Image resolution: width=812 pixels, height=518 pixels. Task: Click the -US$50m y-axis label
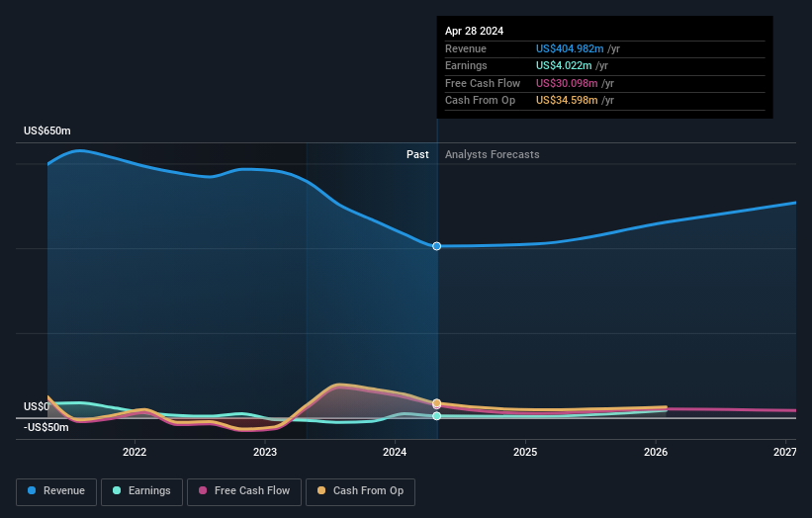point(46,427)
